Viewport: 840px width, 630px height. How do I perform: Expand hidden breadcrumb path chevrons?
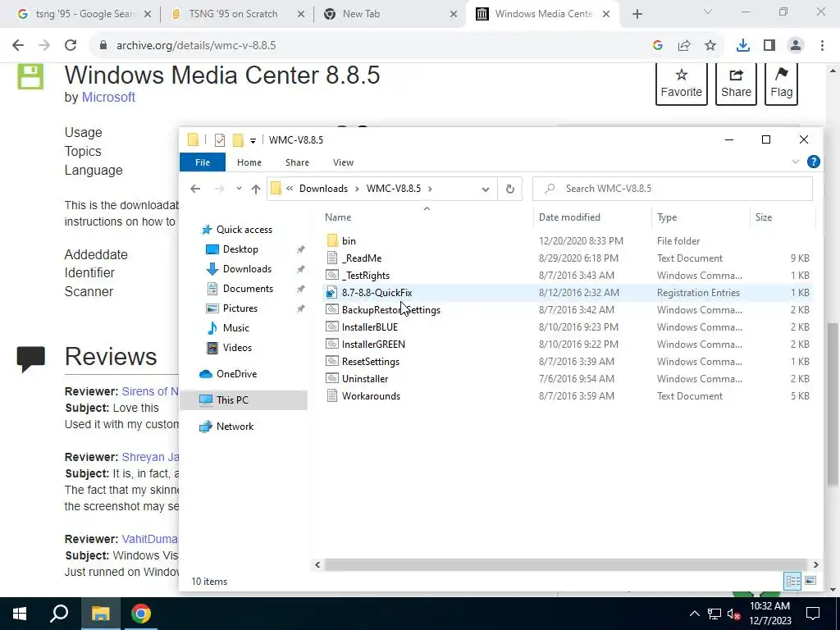point(290,189)
